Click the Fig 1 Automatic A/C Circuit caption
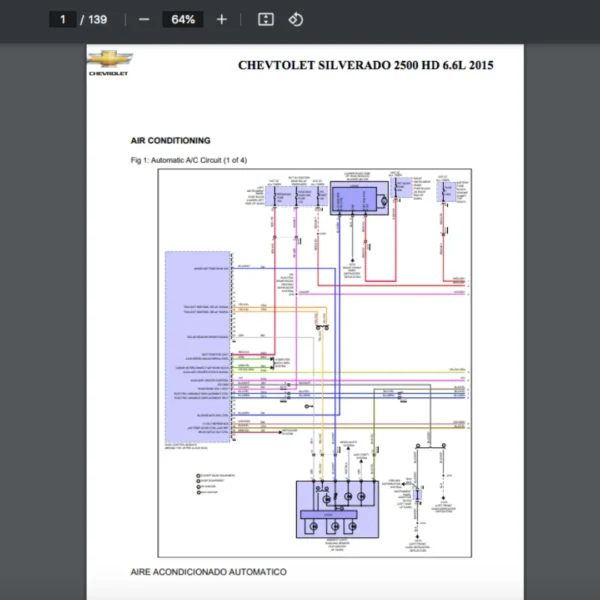 (x=188, y=160)
